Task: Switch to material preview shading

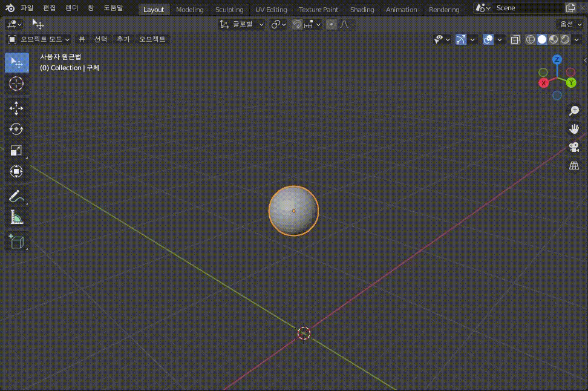Action: click(x=554, y=39)
